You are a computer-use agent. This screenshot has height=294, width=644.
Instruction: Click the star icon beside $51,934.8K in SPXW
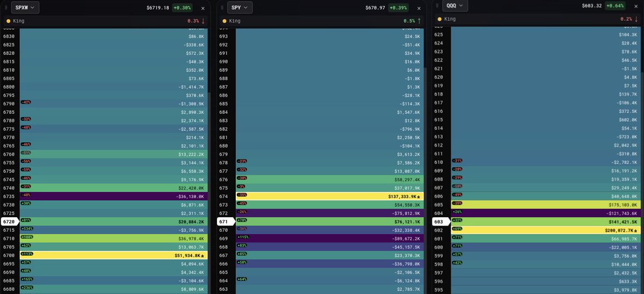tap(202, 255)
